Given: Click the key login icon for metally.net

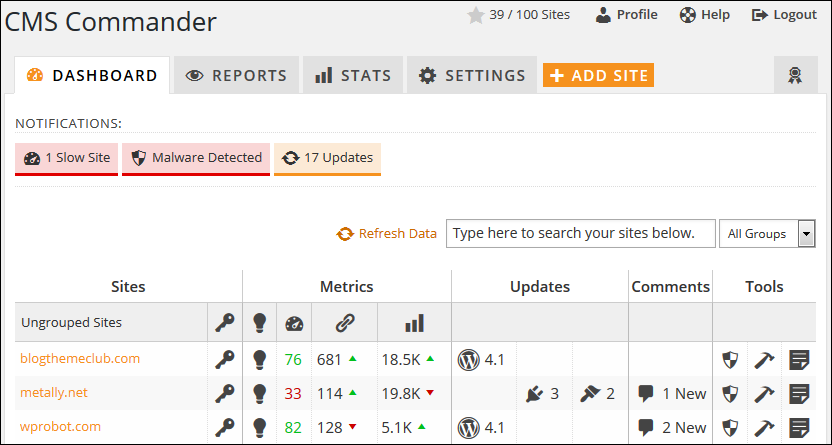Looking at the screenshot, I should [224, 394].
